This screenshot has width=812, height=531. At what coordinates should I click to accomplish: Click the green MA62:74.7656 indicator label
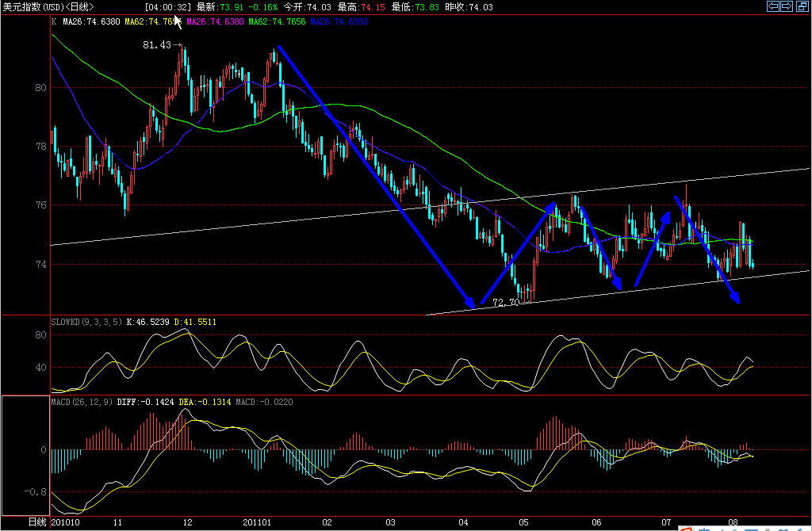coord(277,21)
